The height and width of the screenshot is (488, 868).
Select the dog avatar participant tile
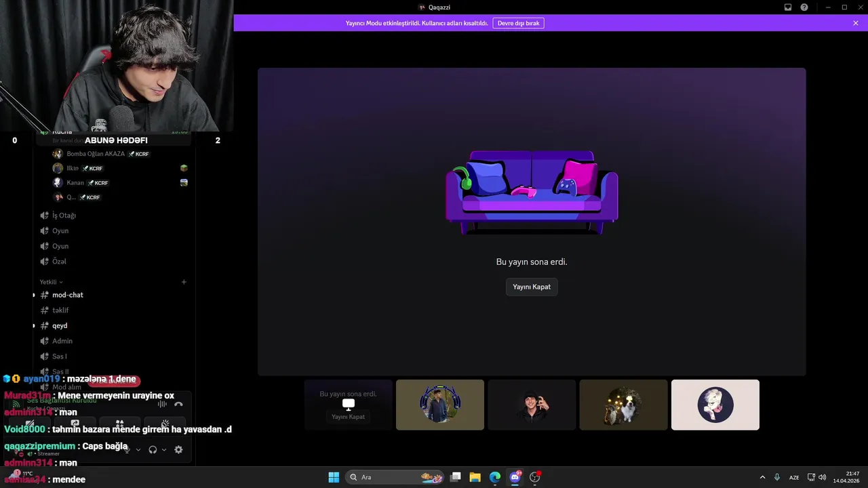(x=623, y=405)
